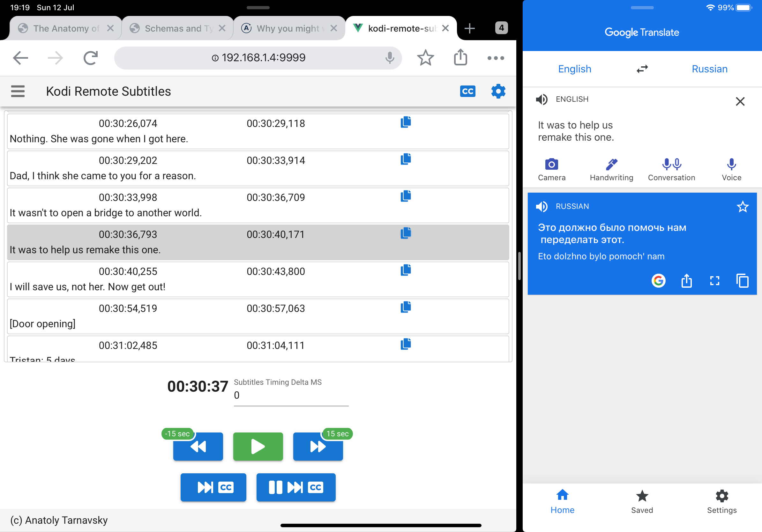Toggle the CC subtitles icon in the app header

pyautogui.click(x=467, y=91)
